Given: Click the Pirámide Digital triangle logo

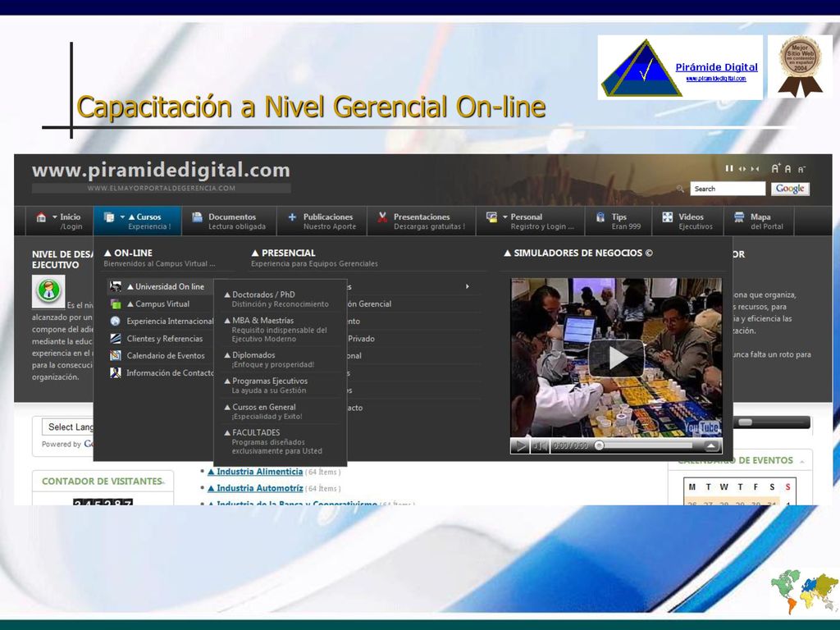Looking at the screenshot, I should 640,69.
